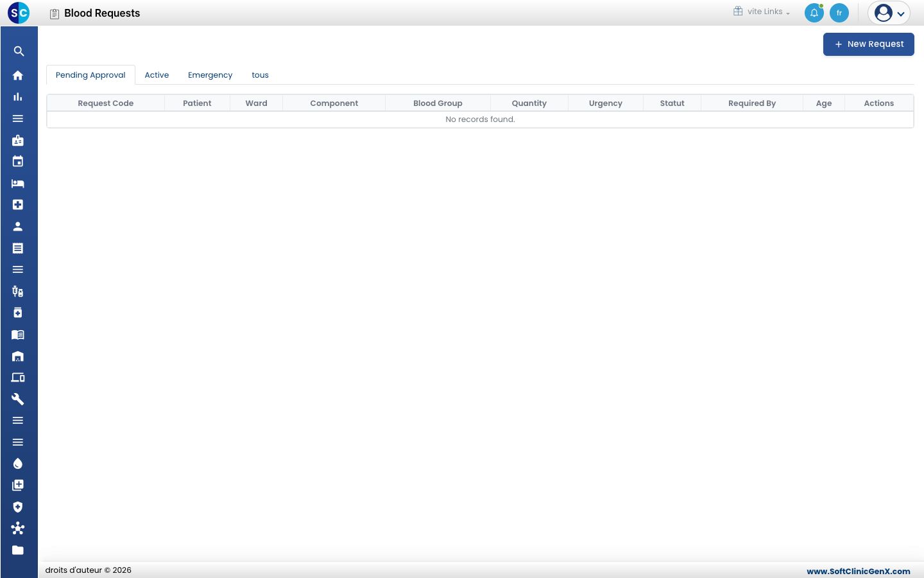Sort by Request Code column header
This screenshot has width=924, height=578.
[x=106, y=103]
